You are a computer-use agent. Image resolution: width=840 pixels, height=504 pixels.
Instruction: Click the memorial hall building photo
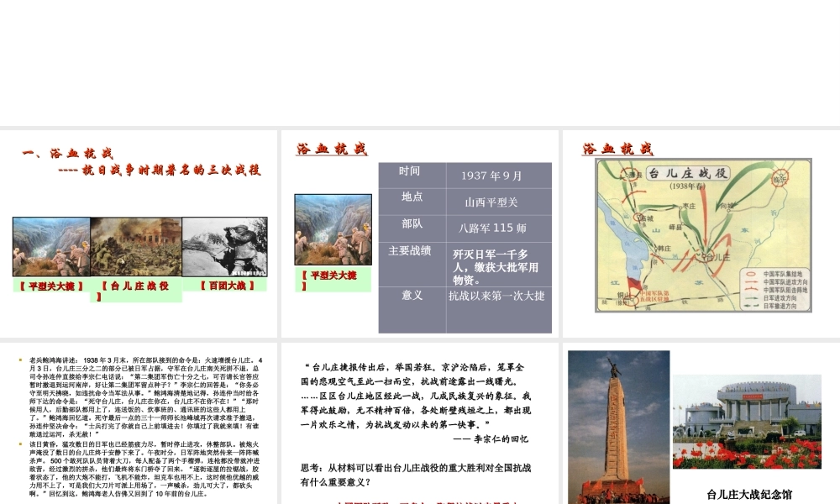point(747,422)
